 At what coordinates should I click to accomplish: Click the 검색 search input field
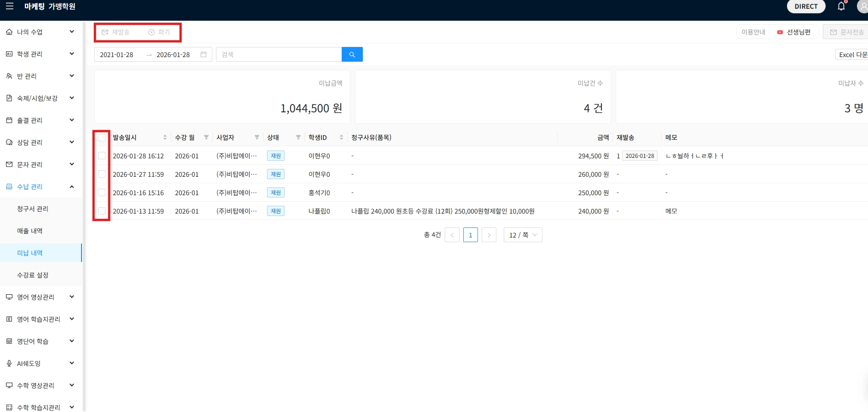[279, 54]
